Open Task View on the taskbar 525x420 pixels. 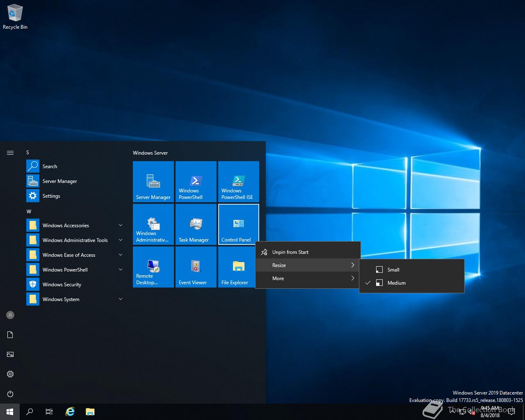(49, 412)
